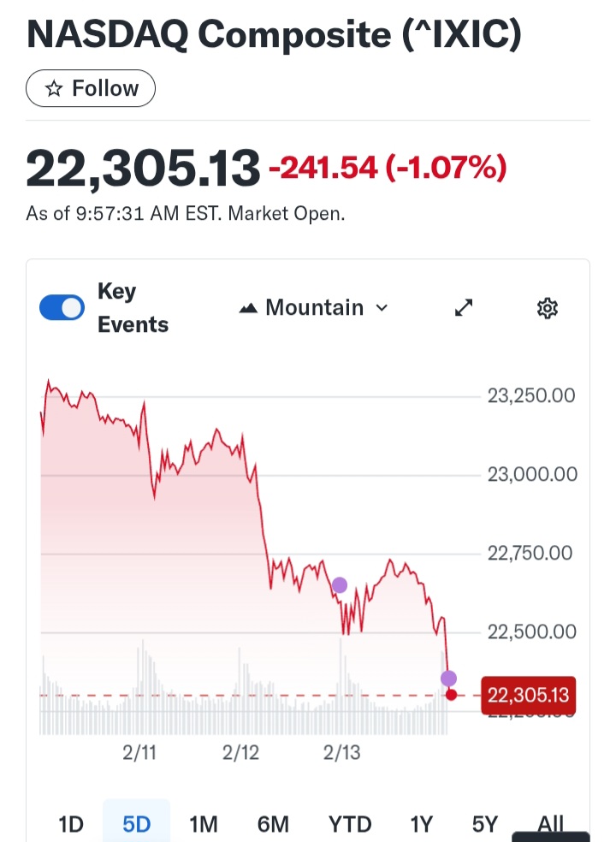Click the red current price dot
Screen dimensions: 616x842
coord(451,695)
